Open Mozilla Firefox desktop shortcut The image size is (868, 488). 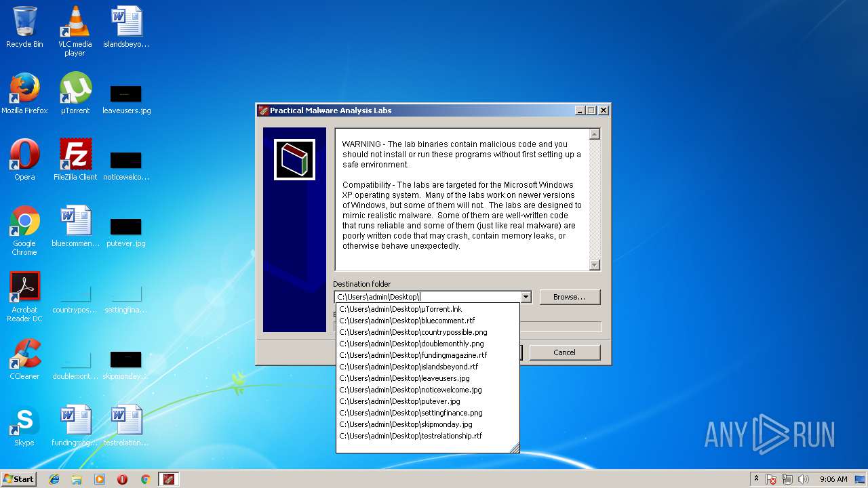pyautogui.click(x=24, y=94)
